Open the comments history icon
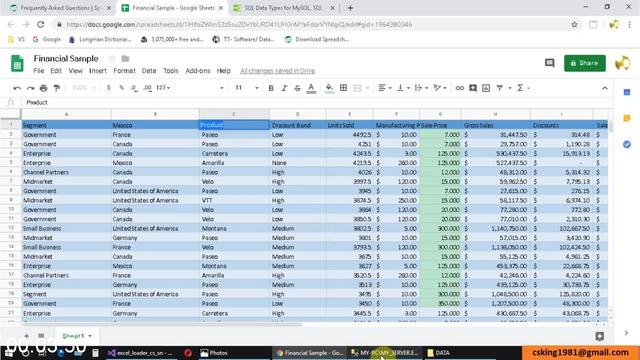This screenshot has height=360, width=640. coord(549,63)
